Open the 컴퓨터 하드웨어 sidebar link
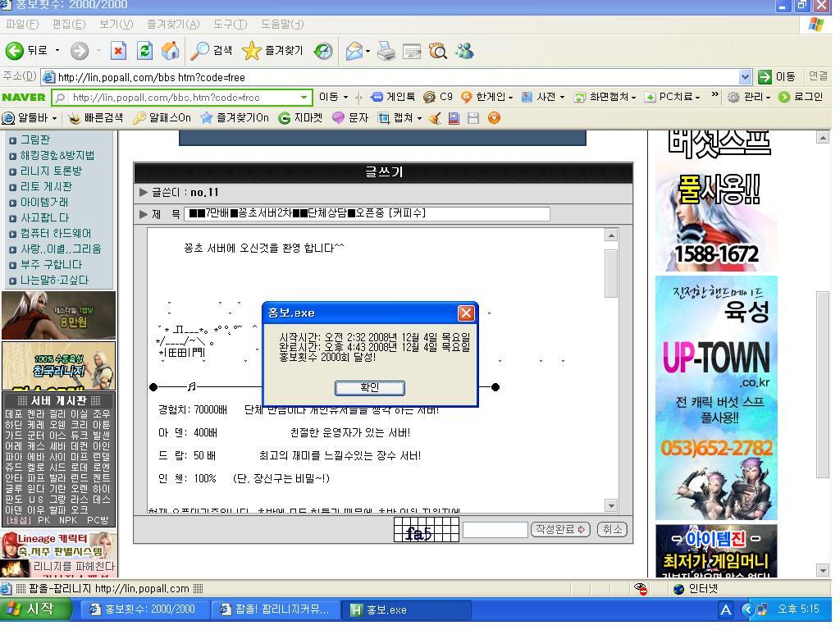Image resolution: width=840 pixels, height=630 pixels. 56,233
